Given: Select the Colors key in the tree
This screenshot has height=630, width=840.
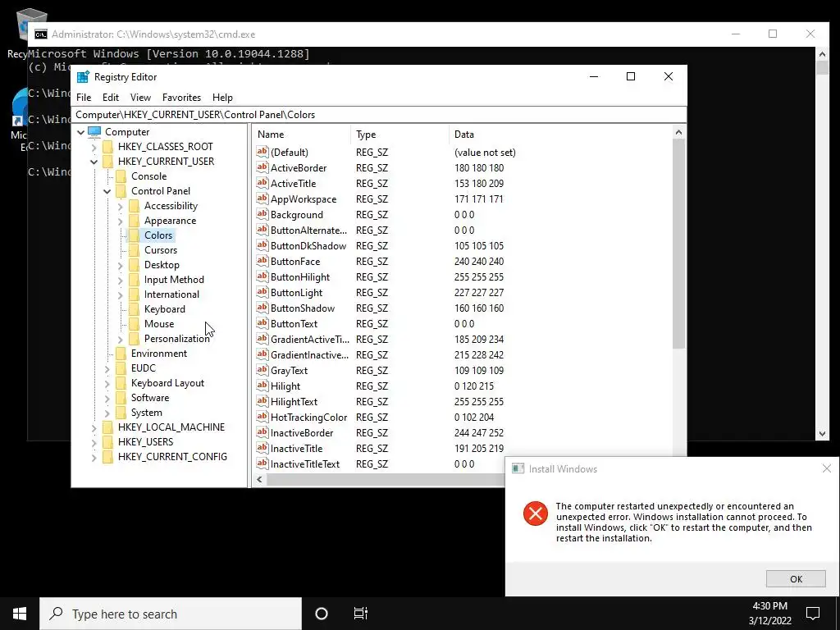Looking at the screenshot, I should click(x=158, y=235).
